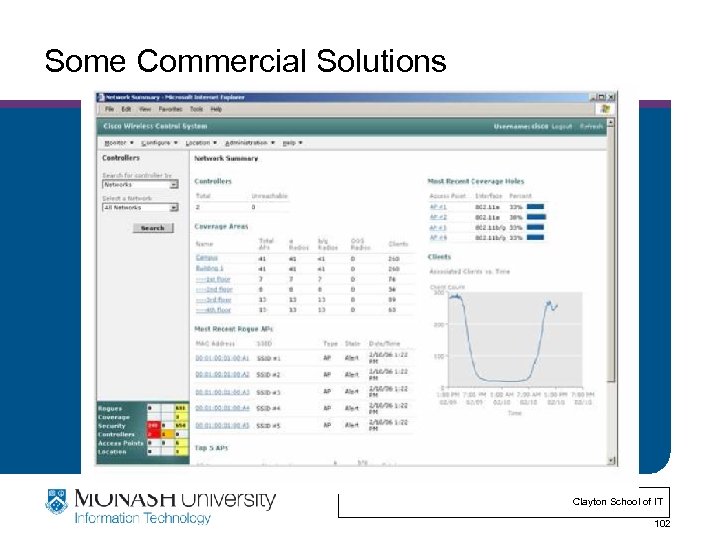Click the percent bar for AP #2 row
The width and height of the screenshot is (720, 540).
(x=536, y=217)
